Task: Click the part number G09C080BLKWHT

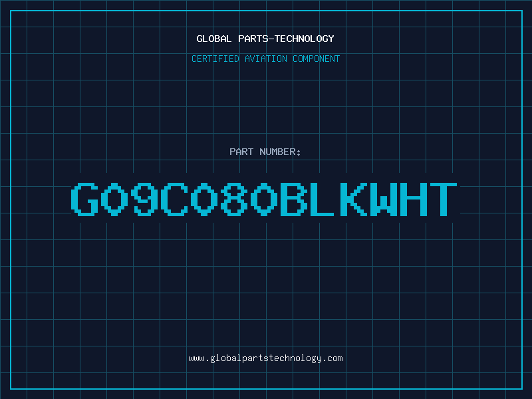Action: click(x=264, y=199)
